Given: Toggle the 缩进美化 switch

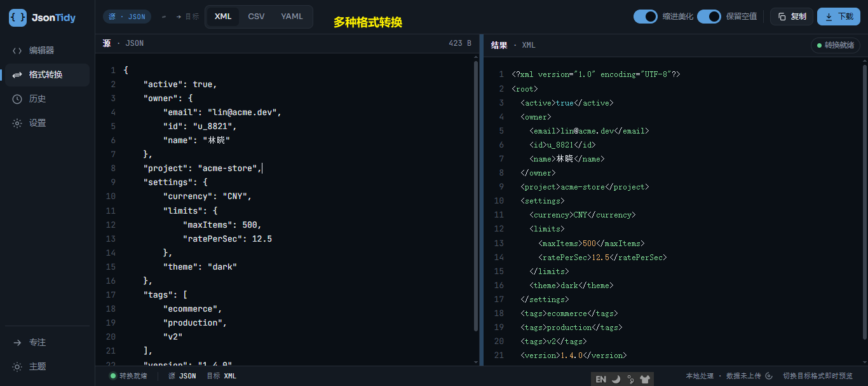Looking at the screenshot, I should point(645,17).
